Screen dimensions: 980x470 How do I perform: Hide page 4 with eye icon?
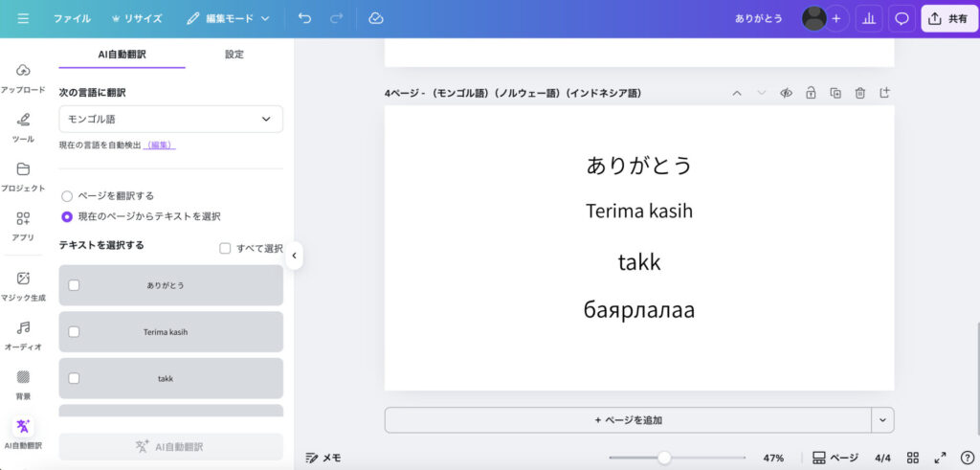click(786, 93)
